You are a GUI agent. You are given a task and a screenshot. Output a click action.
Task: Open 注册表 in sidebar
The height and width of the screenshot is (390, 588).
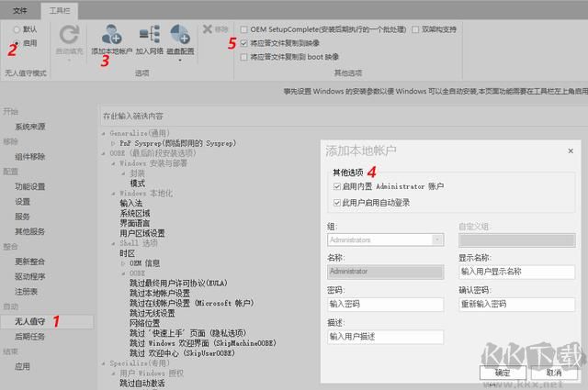(27, 292)
